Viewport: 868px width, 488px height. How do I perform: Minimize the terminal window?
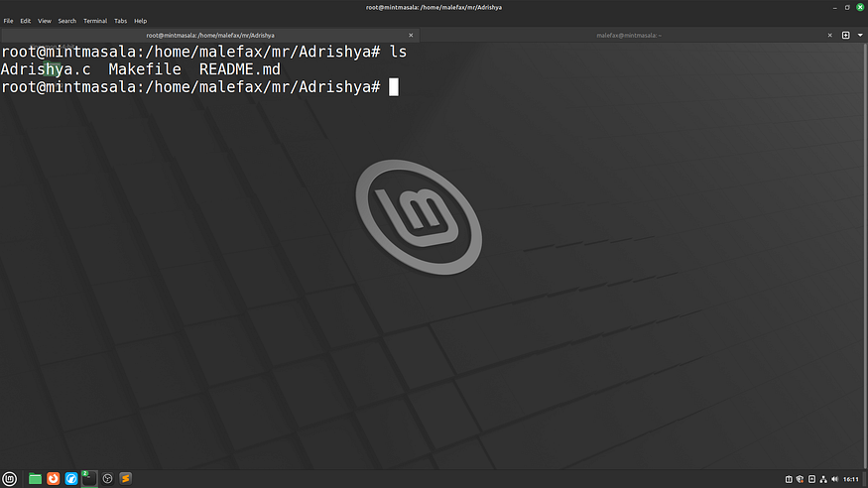[x=835, y=7]
